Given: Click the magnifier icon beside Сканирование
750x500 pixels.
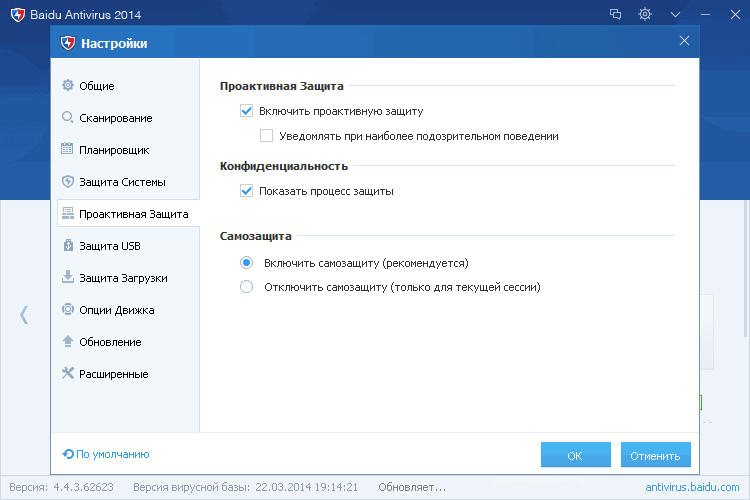Looking at the screenshot, I should [x=68, y=117].
